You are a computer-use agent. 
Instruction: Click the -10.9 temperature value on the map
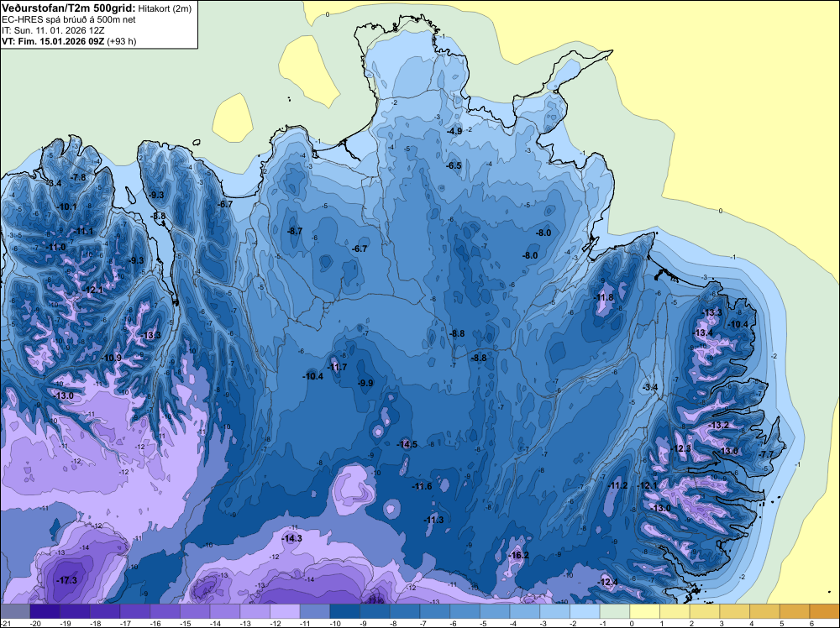pyautogui.click(x=112, y=358)
